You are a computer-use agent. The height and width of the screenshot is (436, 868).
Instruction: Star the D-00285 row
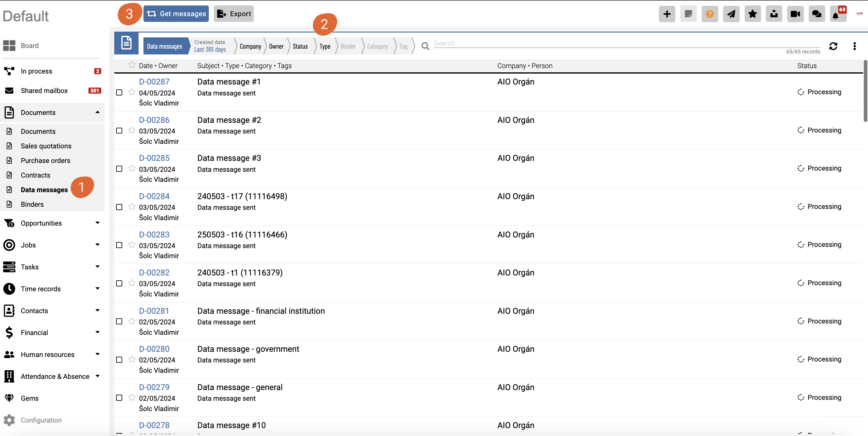(x=132, y=168)
